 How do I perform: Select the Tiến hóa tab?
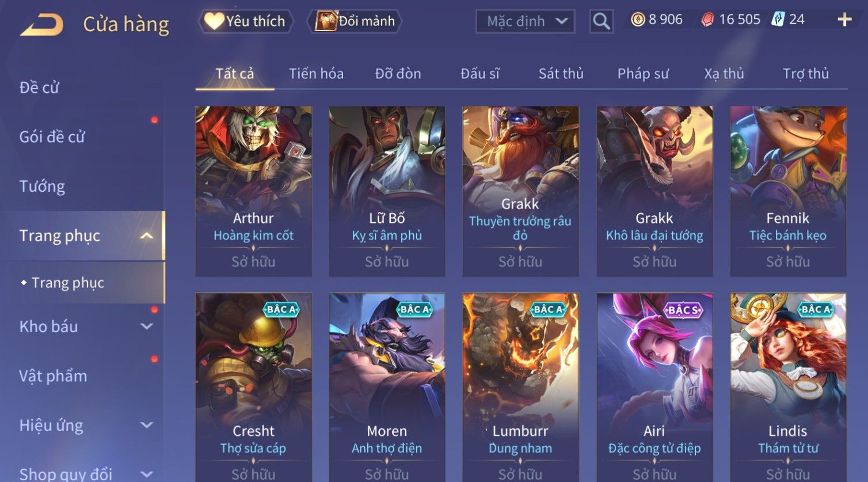click(x=316, y=74)
